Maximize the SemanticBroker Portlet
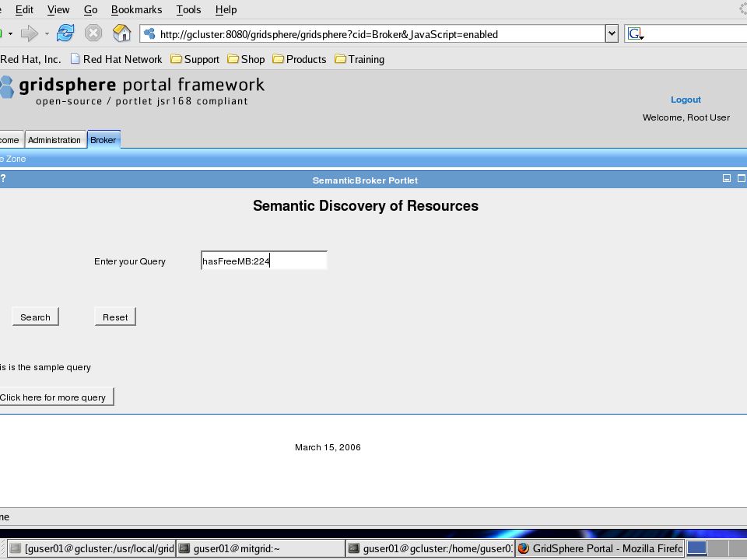The image size is (747, 560). tap(742, 178)
